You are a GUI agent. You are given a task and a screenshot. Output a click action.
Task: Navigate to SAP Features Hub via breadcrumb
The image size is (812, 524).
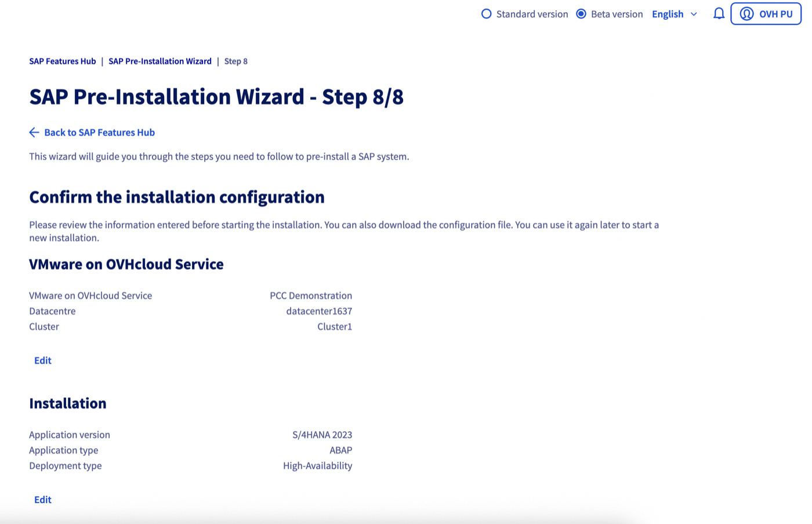pyautogui.click(x=62, y=61)
